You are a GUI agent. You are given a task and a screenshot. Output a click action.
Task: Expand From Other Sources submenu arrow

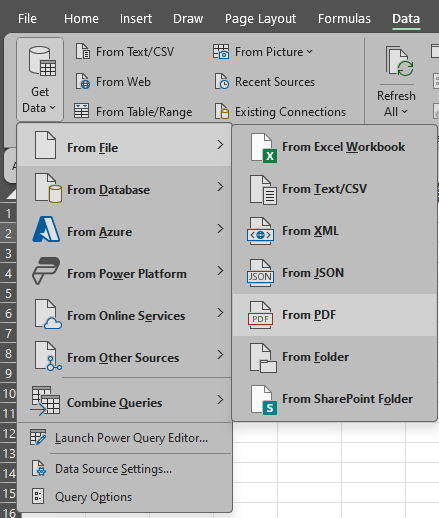tap(220, 355)
